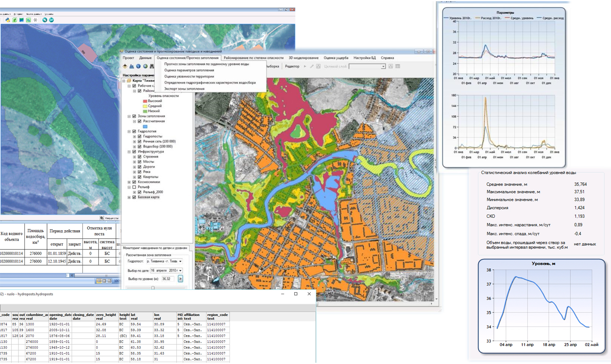Click the green leaf plugin icon in the top toolbar
Viewport: 611px width, 364px height.
(14, 20)
